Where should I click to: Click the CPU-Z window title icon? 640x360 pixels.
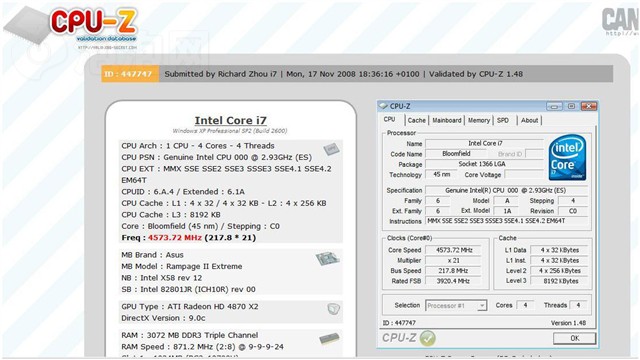[383, 106]
